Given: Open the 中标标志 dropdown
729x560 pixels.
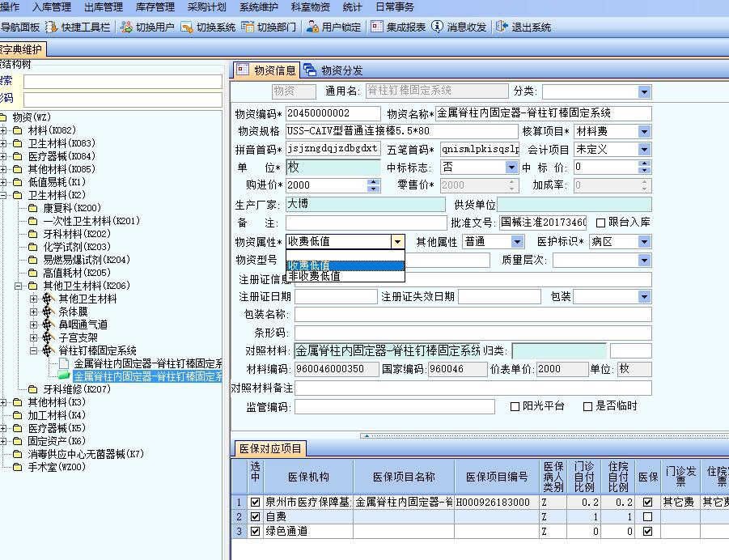Looking at the screenshot, I should pyautogui.click(x=511, y=168).
